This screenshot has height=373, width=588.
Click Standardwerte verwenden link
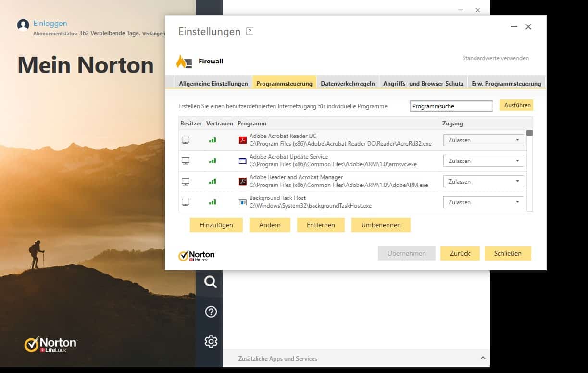pos(496,58)
